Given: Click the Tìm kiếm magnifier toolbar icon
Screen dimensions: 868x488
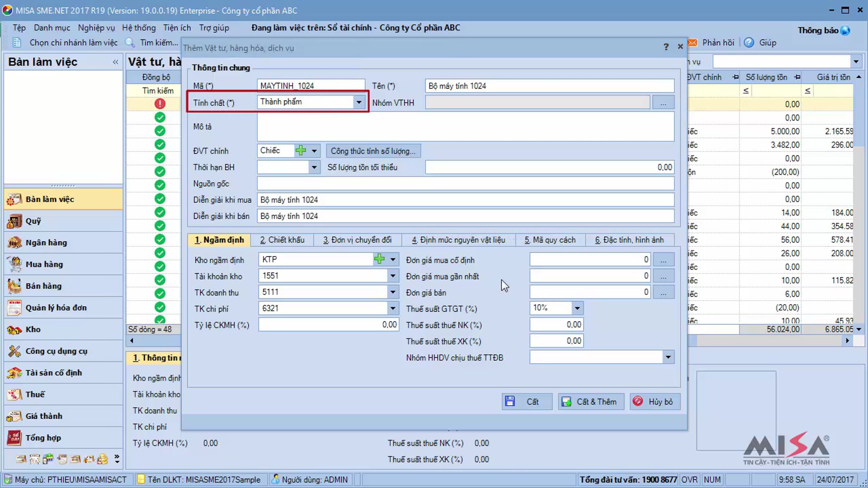Looking at the screenshot, I should [130, 43].
